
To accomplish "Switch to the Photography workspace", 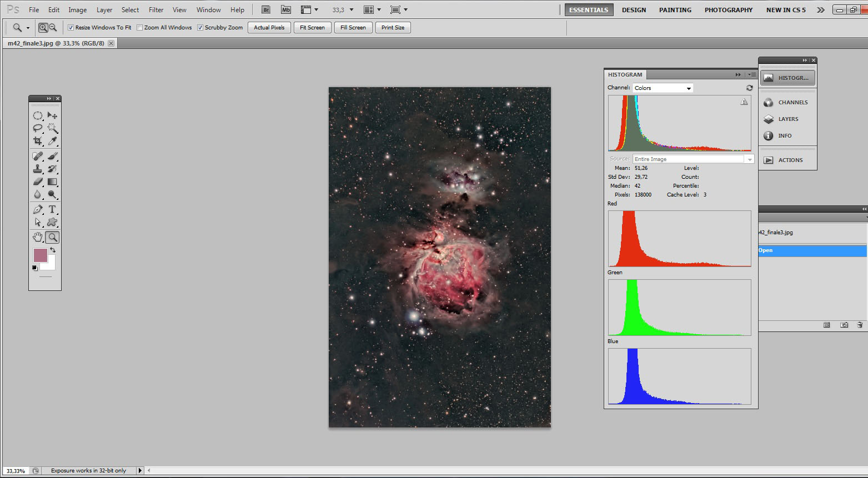I will pyautogui.click(x=729, y=10).
